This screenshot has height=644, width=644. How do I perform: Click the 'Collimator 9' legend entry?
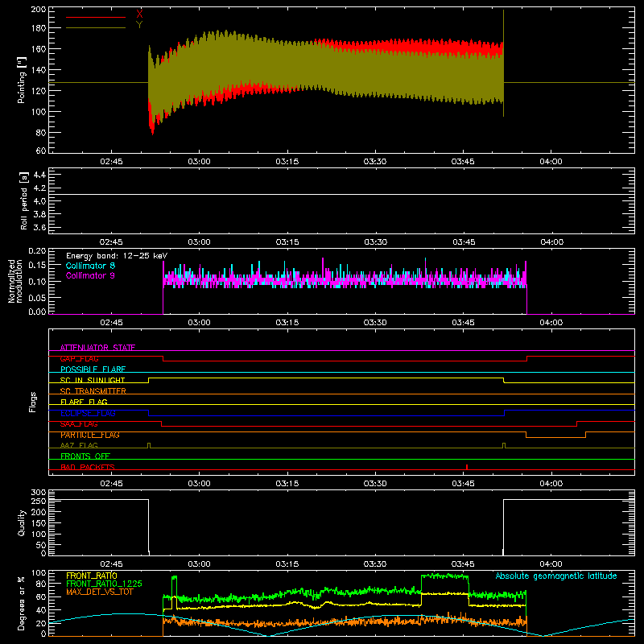click(90, 275)
